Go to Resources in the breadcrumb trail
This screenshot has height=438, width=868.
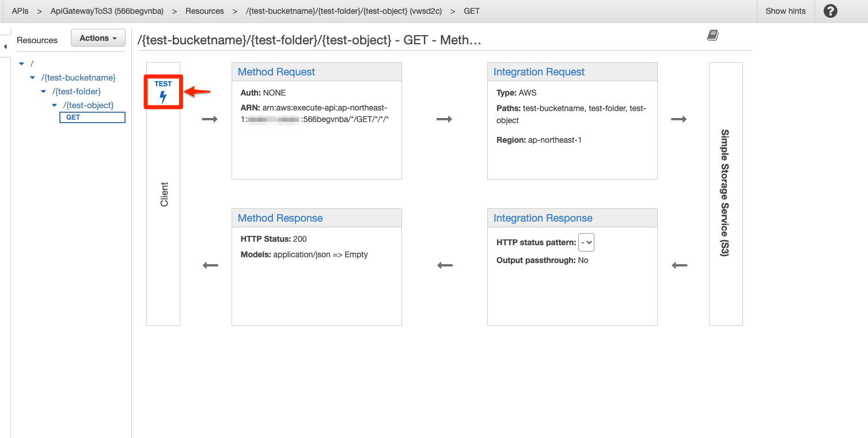(204, 10)
